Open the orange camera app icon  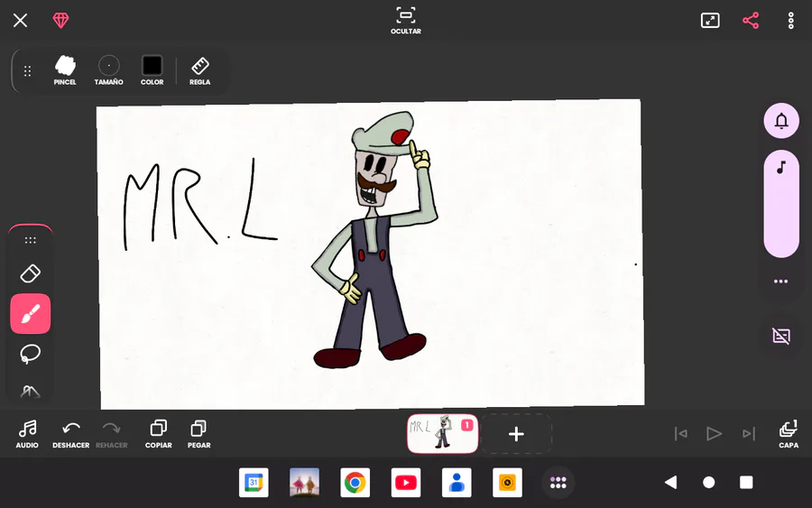(507, 483)
